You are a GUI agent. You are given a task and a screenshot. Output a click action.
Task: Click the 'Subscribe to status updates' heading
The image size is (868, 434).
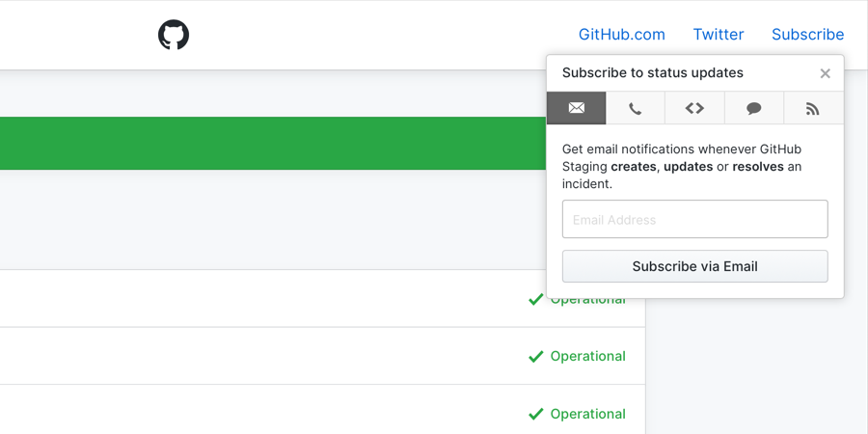(x=652, y=73)
